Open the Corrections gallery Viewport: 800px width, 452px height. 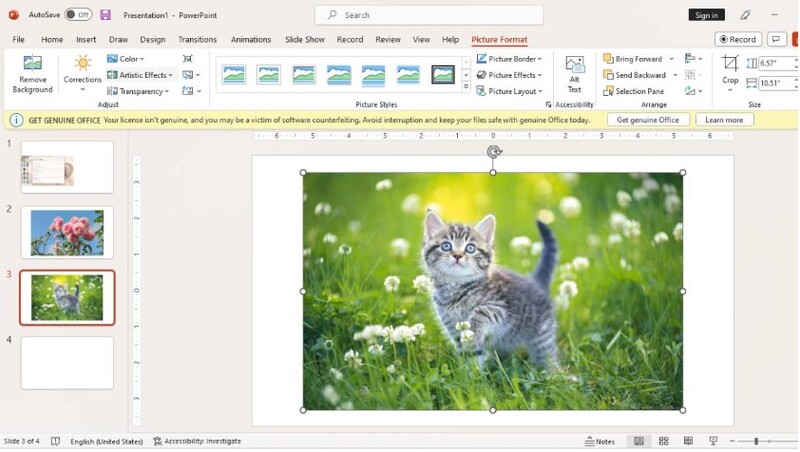coord(82,74)
